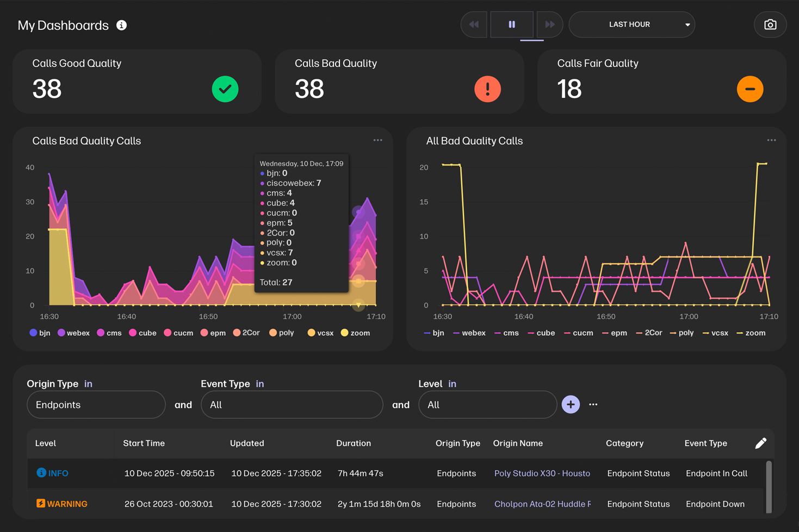
Task: Open the Event Type filter dropdown
Action: coord(292,405)
